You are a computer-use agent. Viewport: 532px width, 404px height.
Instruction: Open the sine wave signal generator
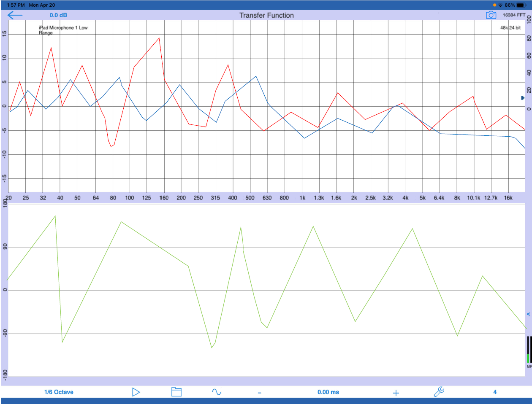[x=216, y=392]
